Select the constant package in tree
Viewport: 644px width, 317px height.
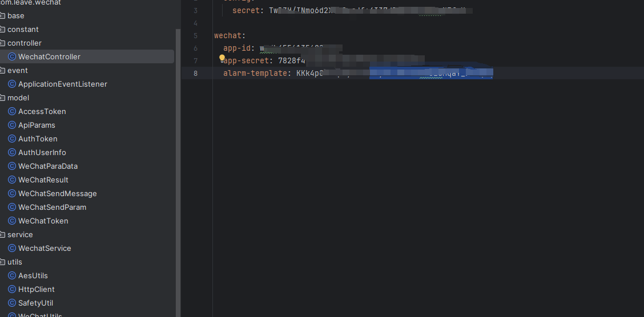coord(23,29)
